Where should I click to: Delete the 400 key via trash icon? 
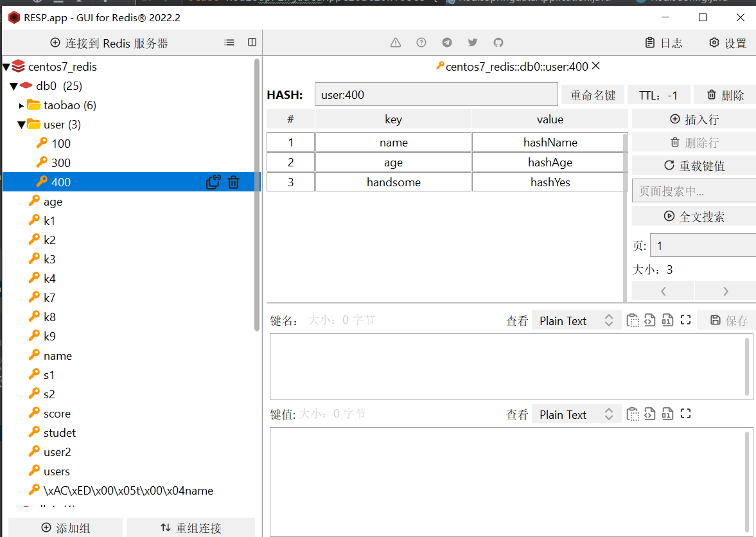233,182
